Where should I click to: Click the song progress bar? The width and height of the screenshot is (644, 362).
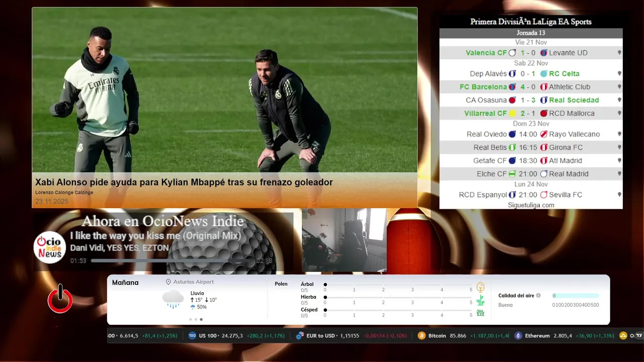point(172,261)
